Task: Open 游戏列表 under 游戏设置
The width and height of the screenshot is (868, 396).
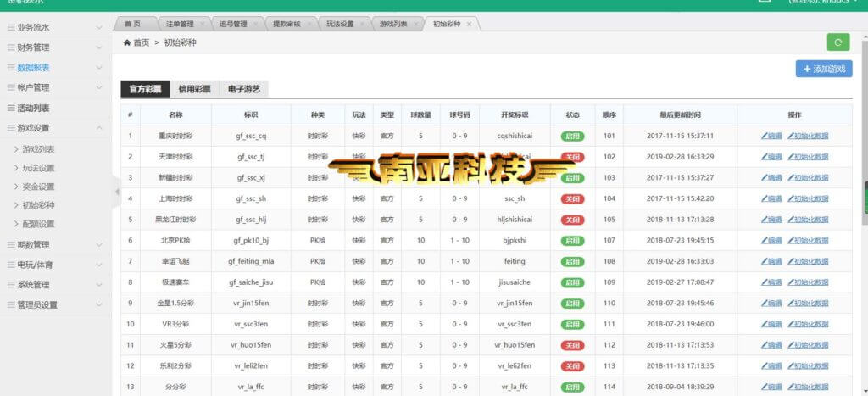Action: point(38,149)
